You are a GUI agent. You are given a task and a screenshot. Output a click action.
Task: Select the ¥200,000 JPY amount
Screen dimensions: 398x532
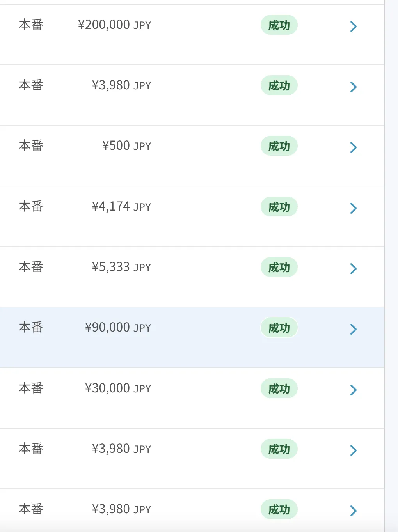[x=114, y=25]
